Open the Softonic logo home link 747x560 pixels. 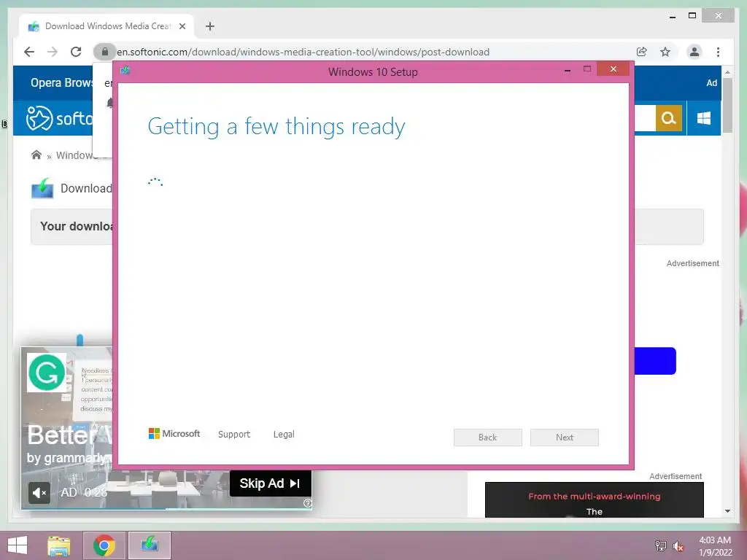(x=60, y=117)
